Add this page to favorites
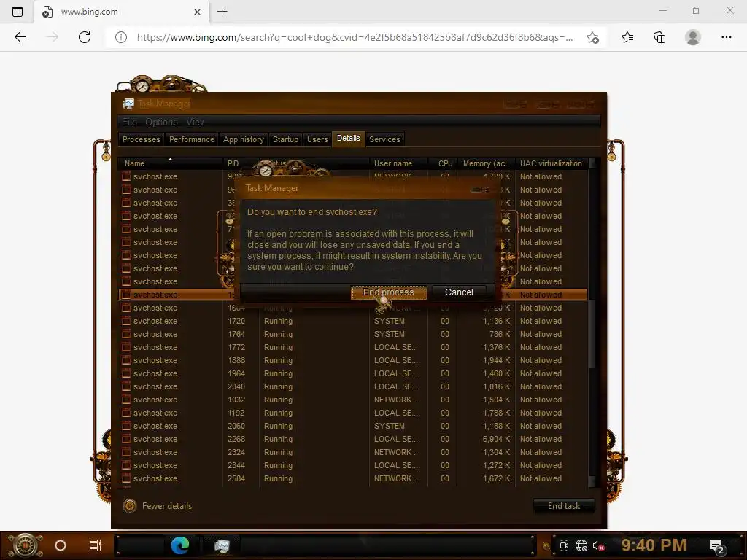This screenshot has width=747, height=560. (592, 37)
